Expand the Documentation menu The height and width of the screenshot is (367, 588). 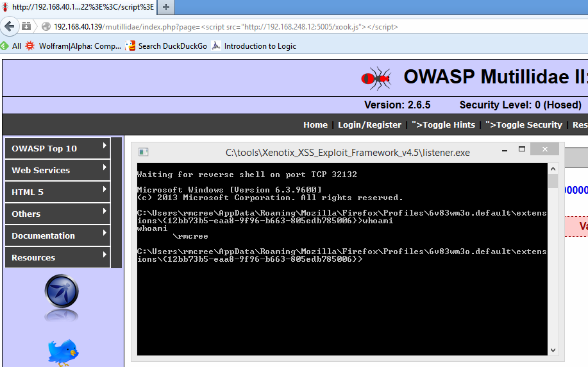click(58, 235)
